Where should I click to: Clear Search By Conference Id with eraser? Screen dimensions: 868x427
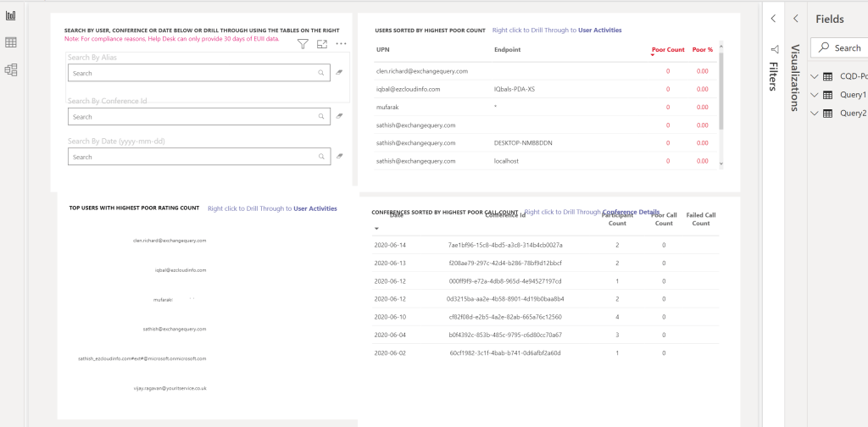(339, 116)
